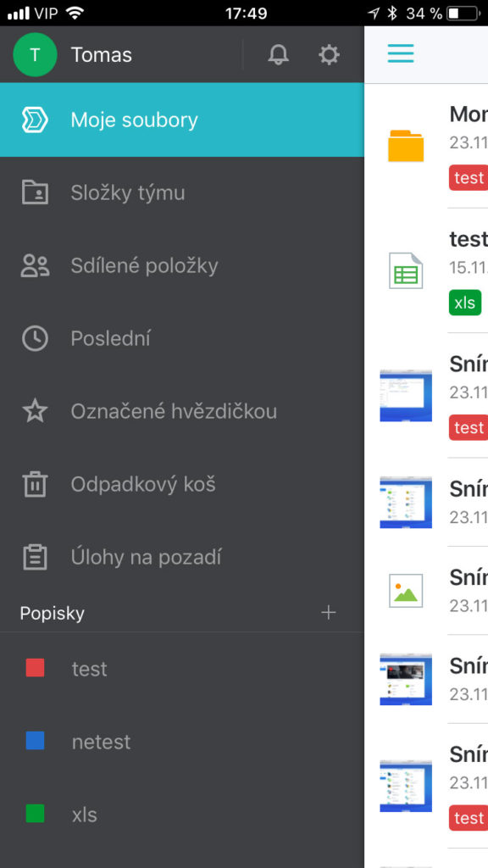Click the Úlohy na pozadí clipboard icon

[35, 557]
